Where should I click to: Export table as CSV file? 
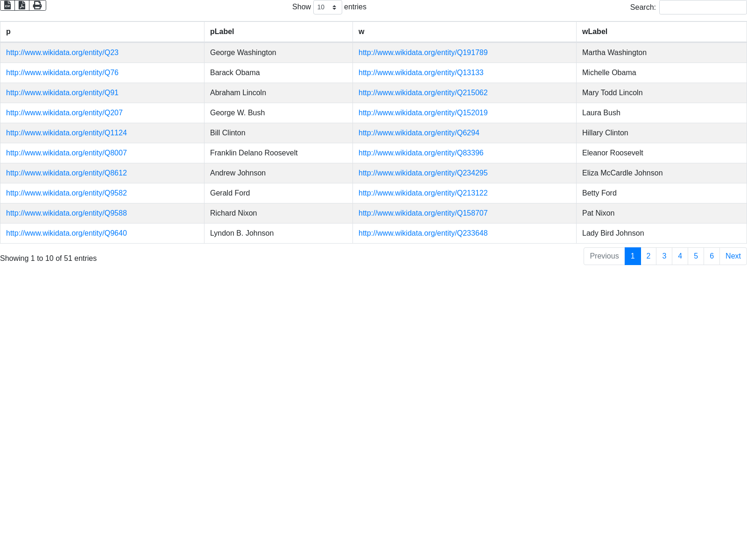[7, 5]
